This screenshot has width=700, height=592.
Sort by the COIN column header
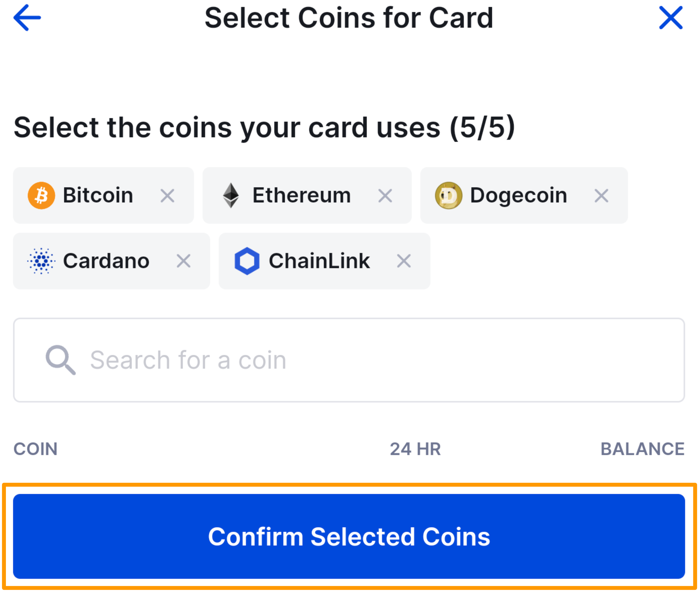[x=36, y=449]
